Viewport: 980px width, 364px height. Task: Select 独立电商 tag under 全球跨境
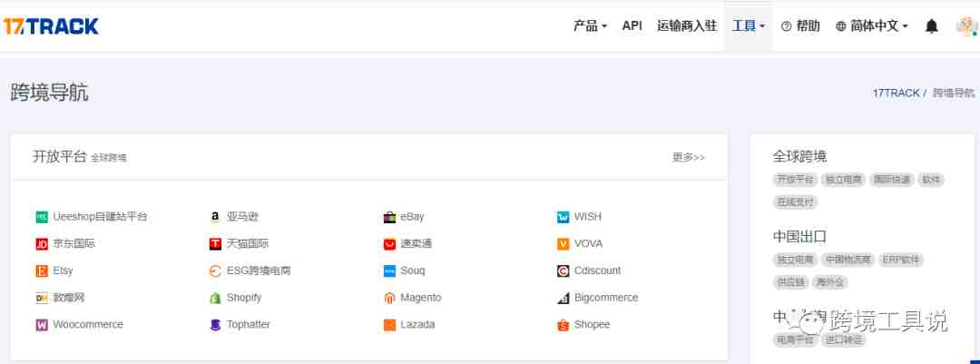click(x=843, y=180)
